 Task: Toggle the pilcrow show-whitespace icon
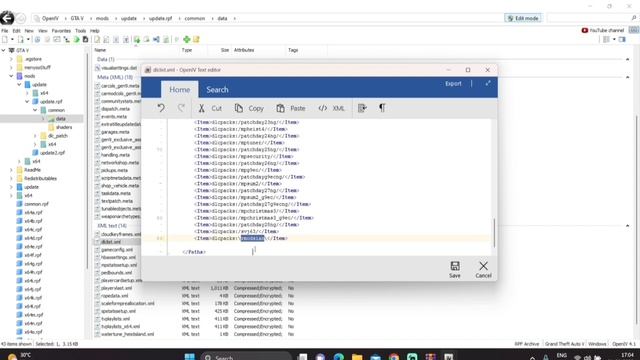click(x=382, y=108)
